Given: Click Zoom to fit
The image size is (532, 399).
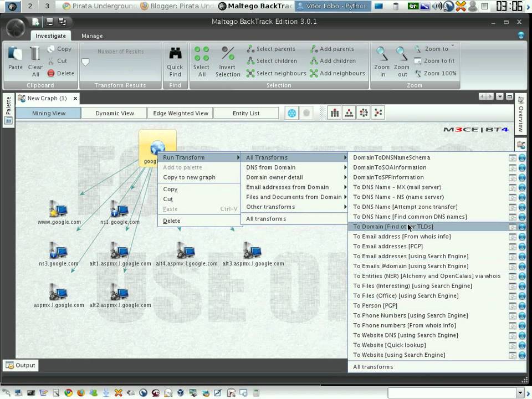Looking at the screenshot, I should (434, 61).
